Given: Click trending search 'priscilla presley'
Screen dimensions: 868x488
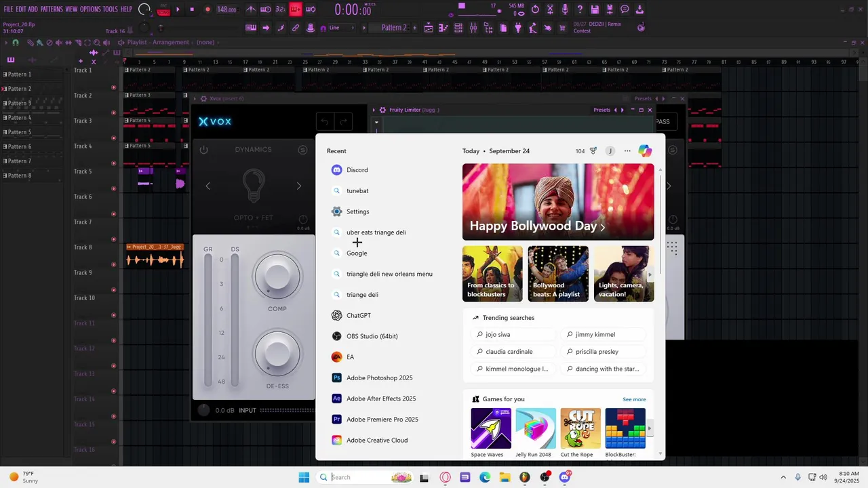Looking at the screenshot, I should point(603,352).
